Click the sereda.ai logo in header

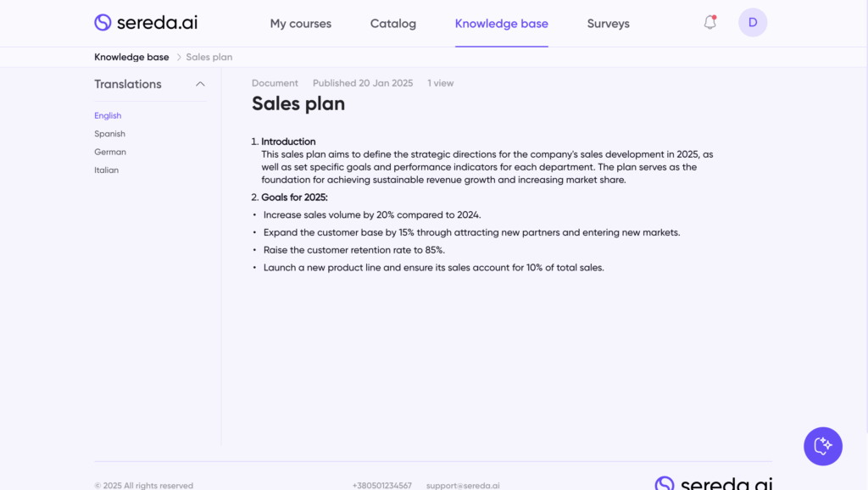tap(146, 23)
